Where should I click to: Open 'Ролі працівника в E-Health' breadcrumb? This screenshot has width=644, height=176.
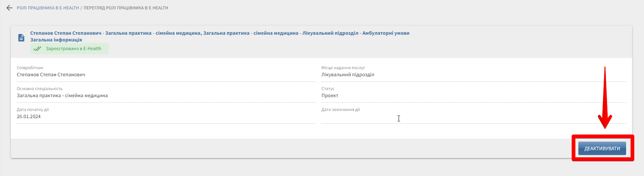(48, 8)
